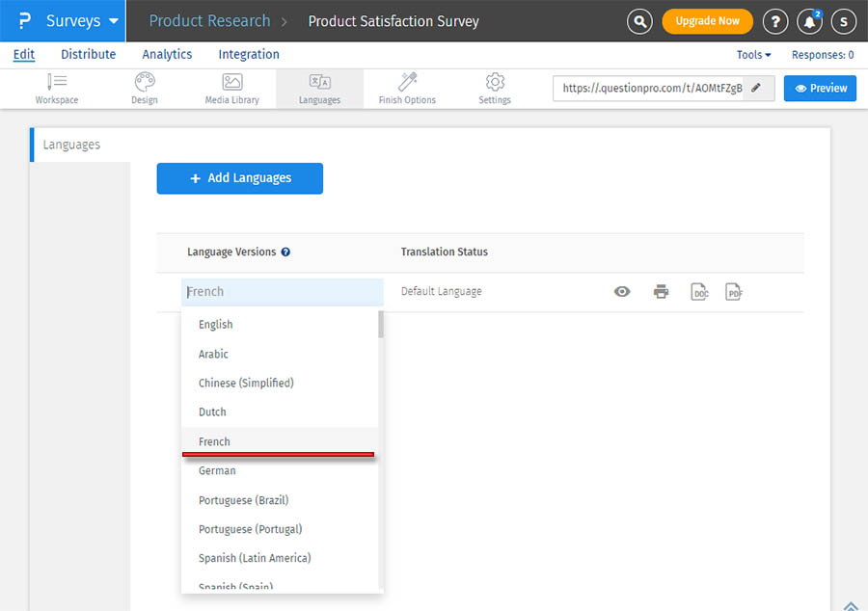Click the QuestionPro logo icon
The height and width of the screenshot is (611, 868).
pos(24,21)
